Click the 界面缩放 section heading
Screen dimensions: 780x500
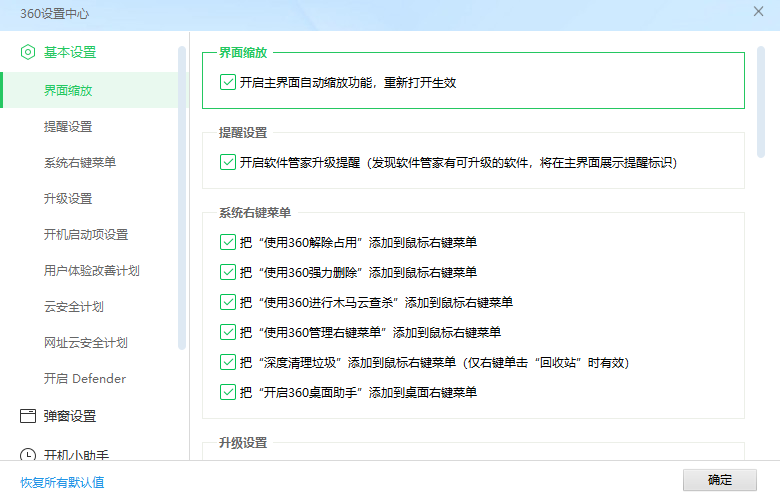click(243, 52)
